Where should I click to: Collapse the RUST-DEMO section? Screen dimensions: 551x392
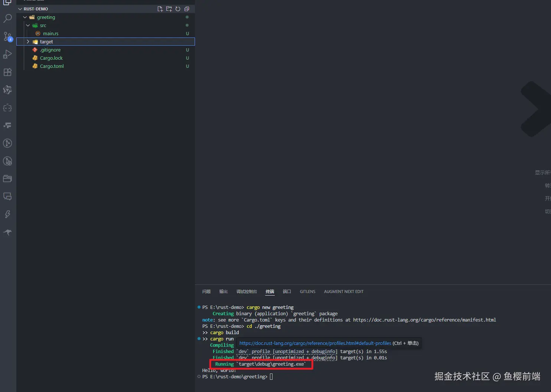point(20,9)
